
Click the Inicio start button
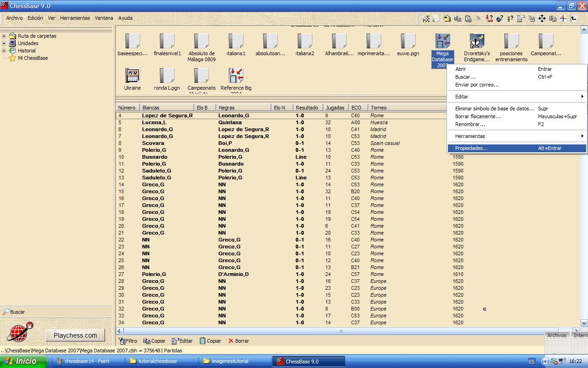[23, 361]
